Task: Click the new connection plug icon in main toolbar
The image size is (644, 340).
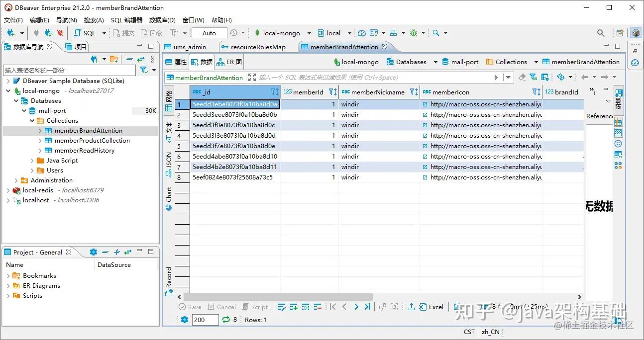Action: point(11,33)
